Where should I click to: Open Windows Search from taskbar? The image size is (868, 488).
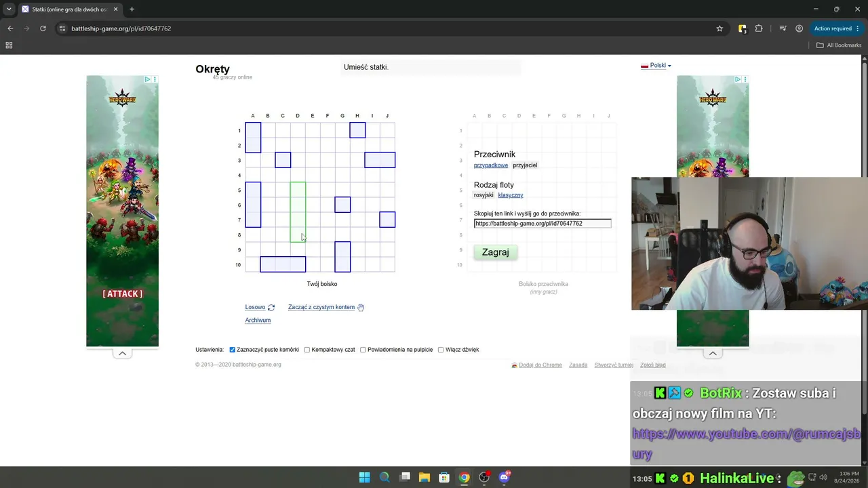[x=384, y=477]
